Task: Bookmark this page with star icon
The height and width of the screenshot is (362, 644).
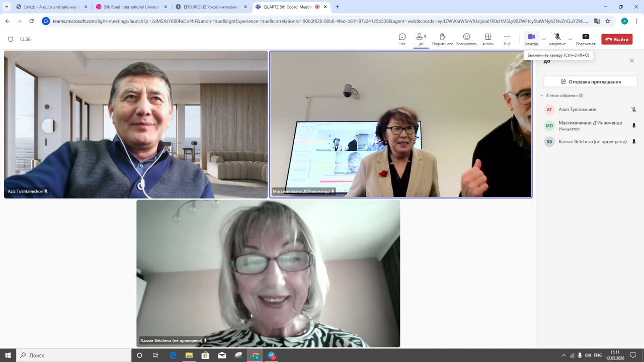Action: 608,21
